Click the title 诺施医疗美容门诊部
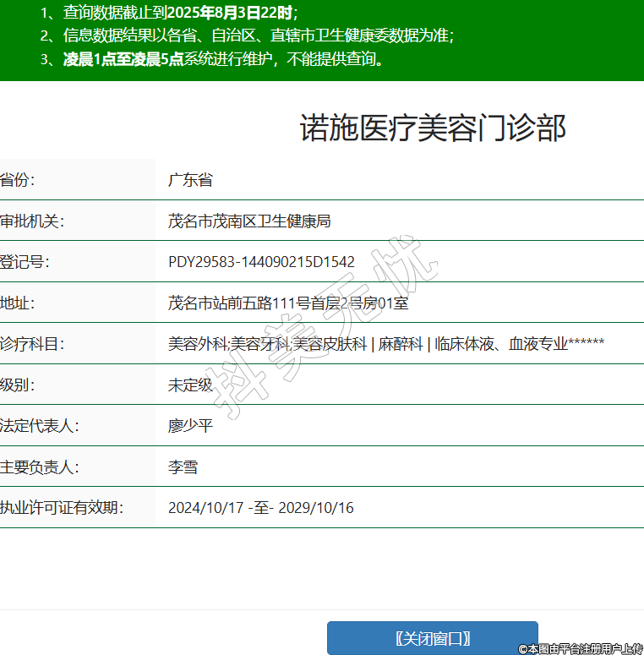 [433, 128]
